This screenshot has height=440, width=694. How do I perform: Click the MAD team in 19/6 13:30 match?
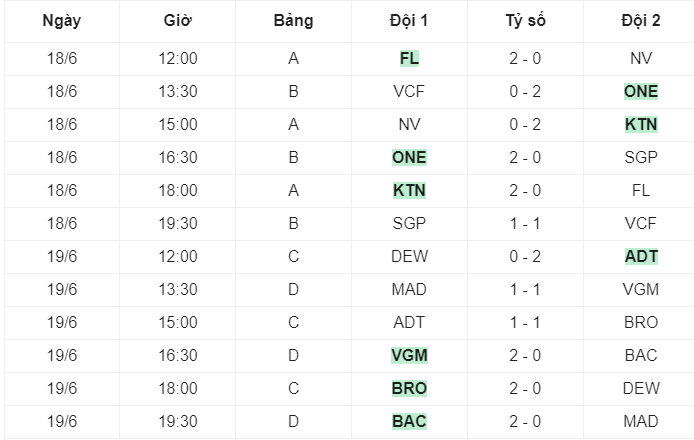click(x=409, y=289)
